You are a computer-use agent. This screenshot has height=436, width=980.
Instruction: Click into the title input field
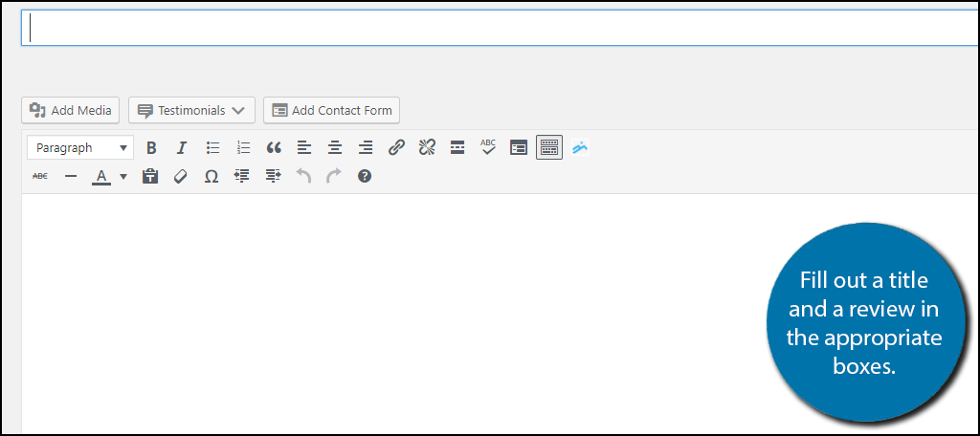(500, 28)
